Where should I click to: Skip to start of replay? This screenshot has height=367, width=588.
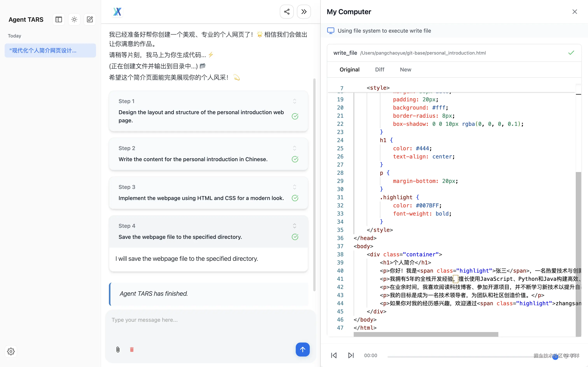click(334, 355)
